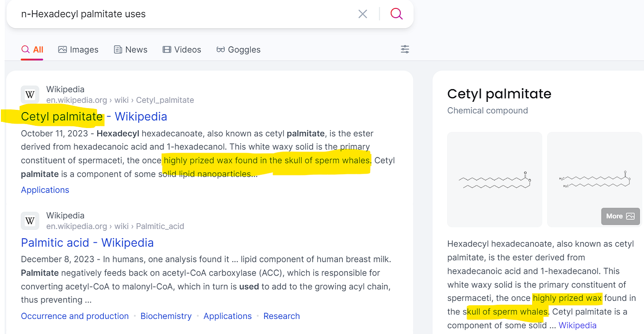This screenshot has width=644, height=334.
Task: Open the search filter settings sliders icon
Action: click(x=405, y=49)
